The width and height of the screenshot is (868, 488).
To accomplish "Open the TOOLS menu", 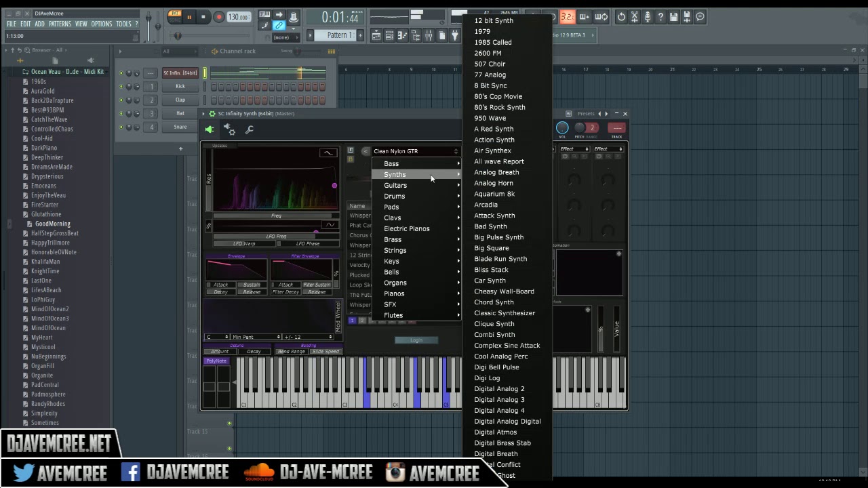I will click(123, 24).
